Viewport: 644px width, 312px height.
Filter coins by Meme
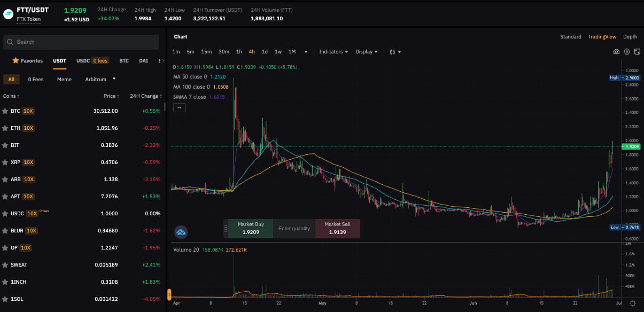[x=64, y=79]
